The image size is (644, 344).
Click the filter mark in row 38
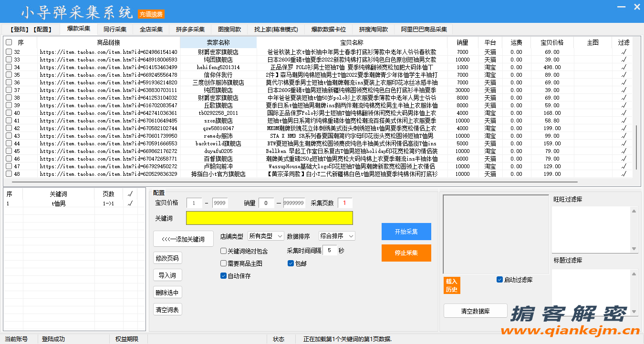(623, 98)
